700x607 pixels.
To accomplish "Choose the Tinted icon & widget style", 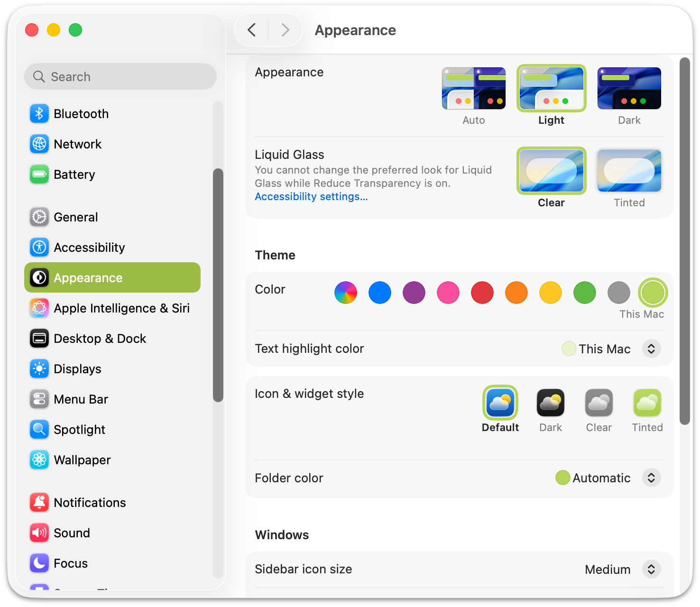I will 647,403.
